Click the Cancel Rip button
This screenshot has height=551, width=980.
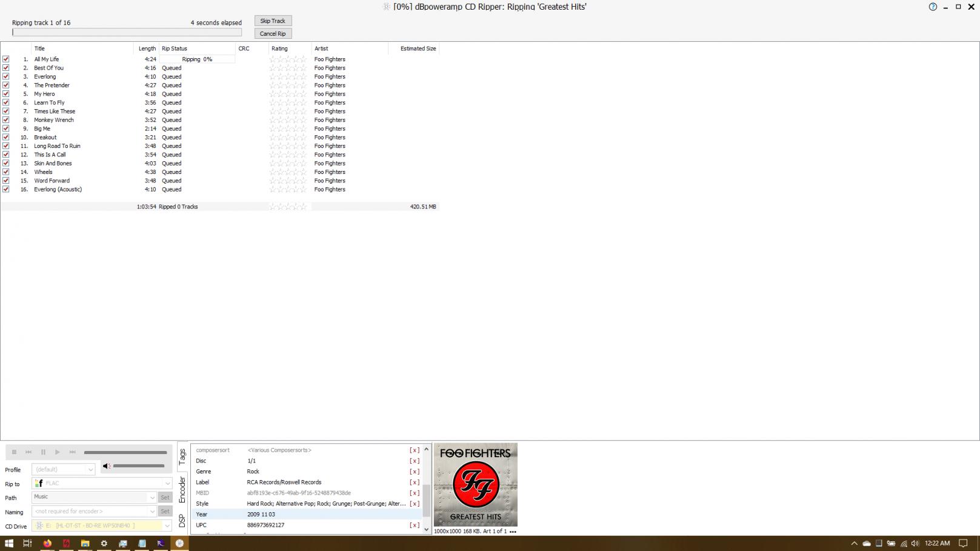(x=273, y=33)
